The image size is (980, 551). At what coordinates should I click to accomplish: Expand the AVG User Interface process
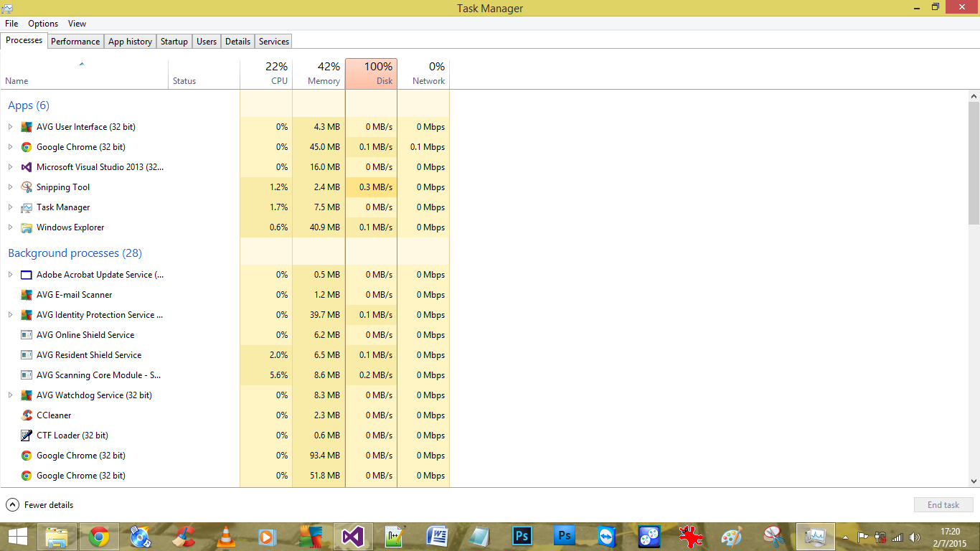pyautogui.click(x=10, y=127)
